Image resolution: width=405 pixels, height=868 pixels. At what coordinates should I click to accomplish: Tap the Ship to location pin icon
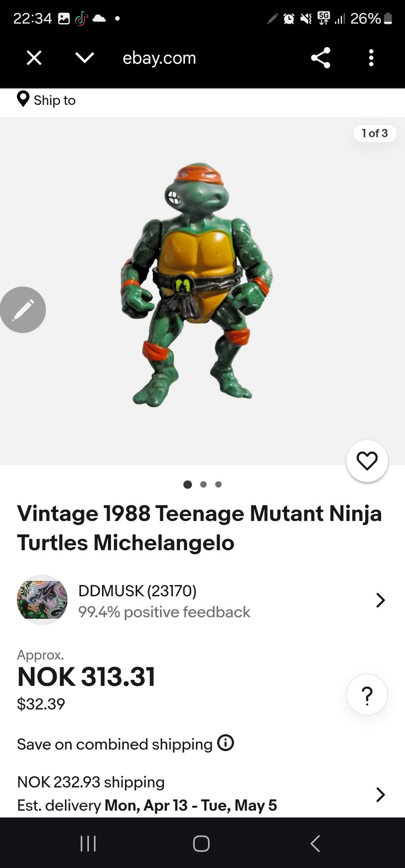point(23,99)
